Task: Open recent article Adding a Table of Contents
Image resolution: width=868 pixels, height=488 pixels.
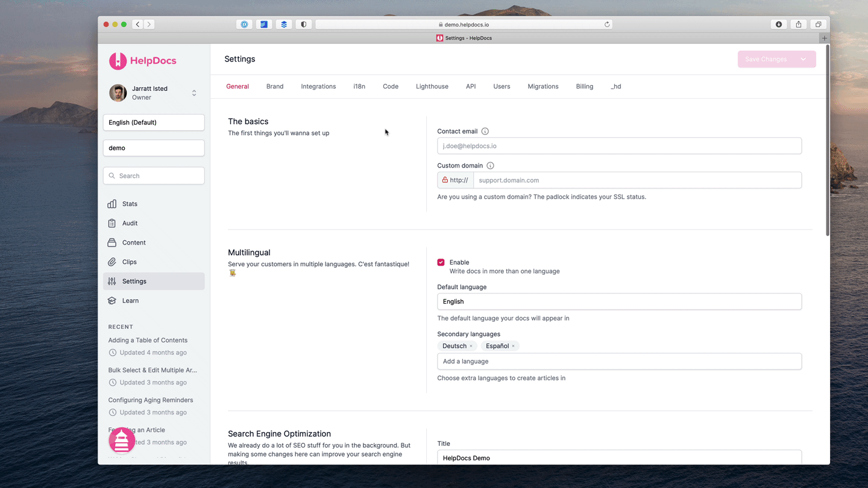Action: (148, 340)
